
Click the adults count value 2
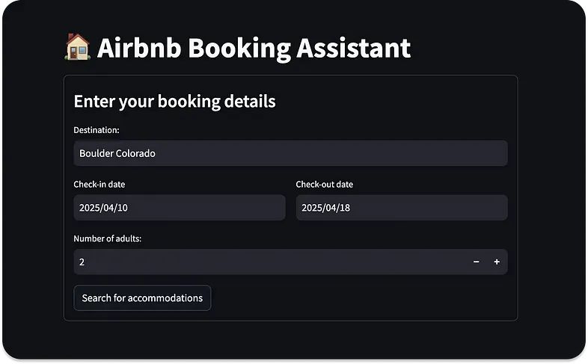(x=82, y=262)
